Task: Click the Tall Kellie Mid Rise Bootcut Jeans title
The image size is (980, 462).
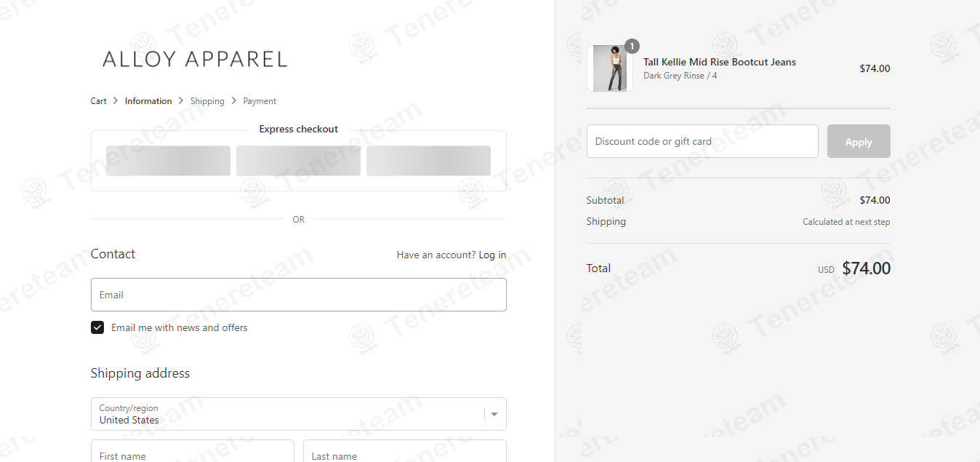Action: [719, 62]
